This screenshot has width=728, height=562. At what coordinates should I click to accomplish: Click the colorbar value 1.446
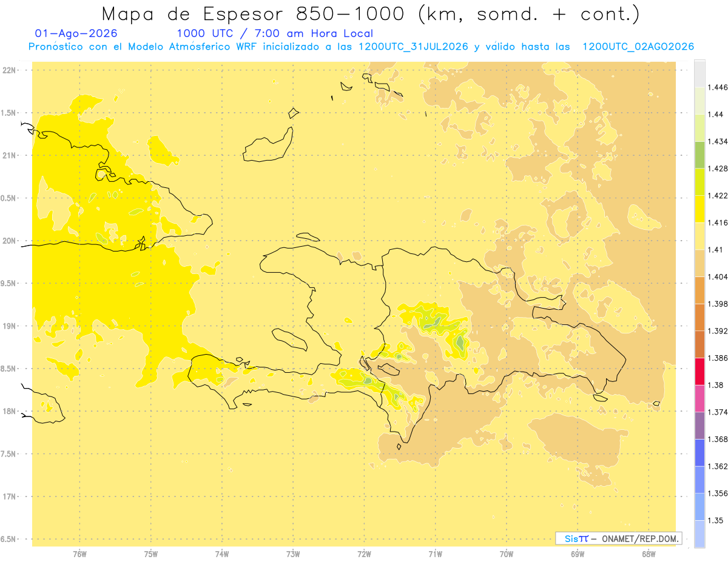coord(719,87)
